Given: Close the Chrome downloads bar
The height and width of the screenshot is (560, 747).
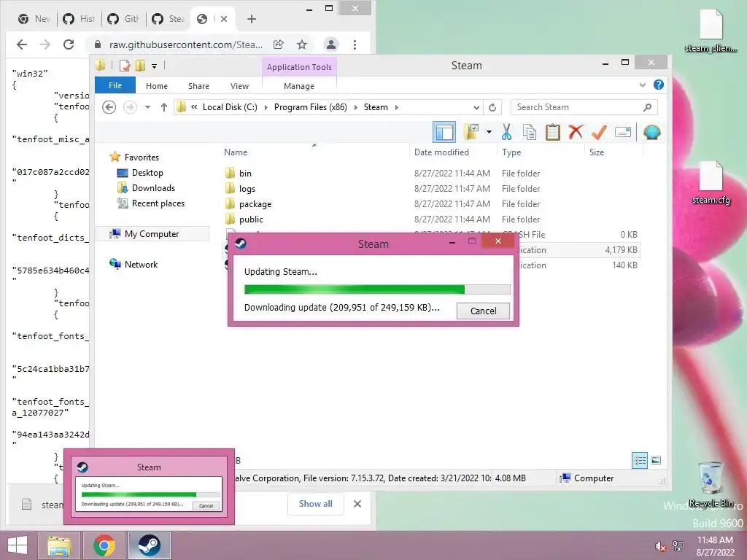Looking at the screenshot, I should coord(357,504).
